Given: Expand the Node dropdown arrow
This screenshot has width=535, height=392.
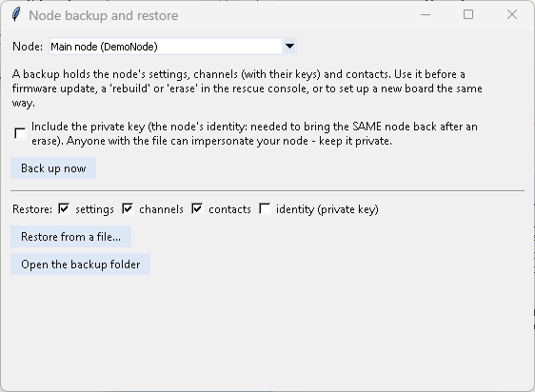Looking at the screenshot, I should click(x=289, y=46).
